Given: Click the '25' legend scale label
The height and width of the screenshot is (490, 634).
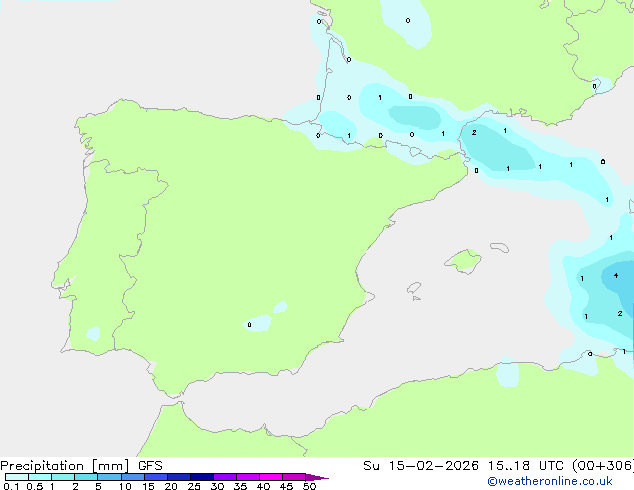Looking at the screenshot, I should coord(194,486).
